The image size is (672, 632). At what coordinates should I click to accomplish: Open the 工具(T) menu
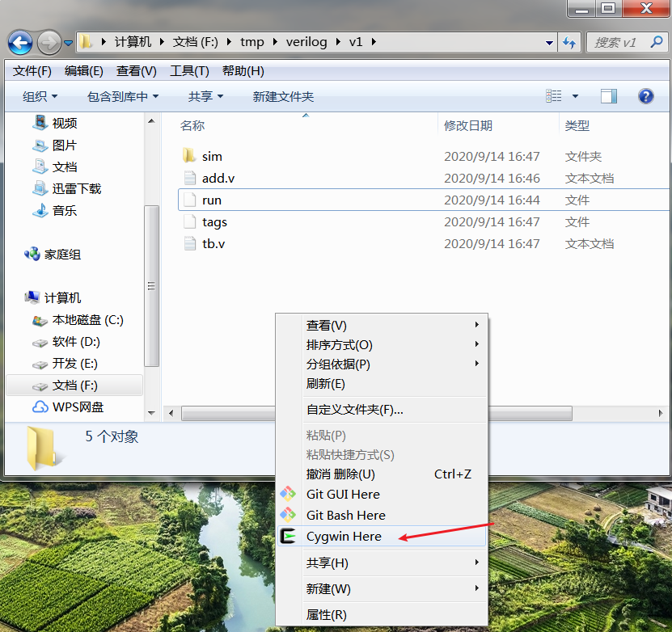click(189, 70)
